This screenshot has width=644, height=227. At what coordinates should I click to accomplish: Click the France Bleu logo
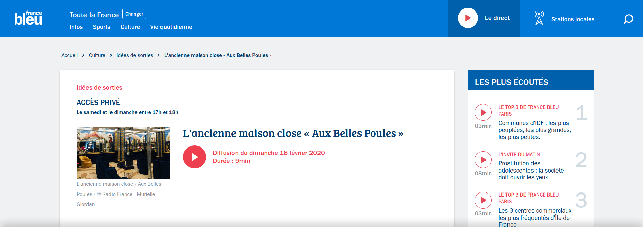pos(28,18)
